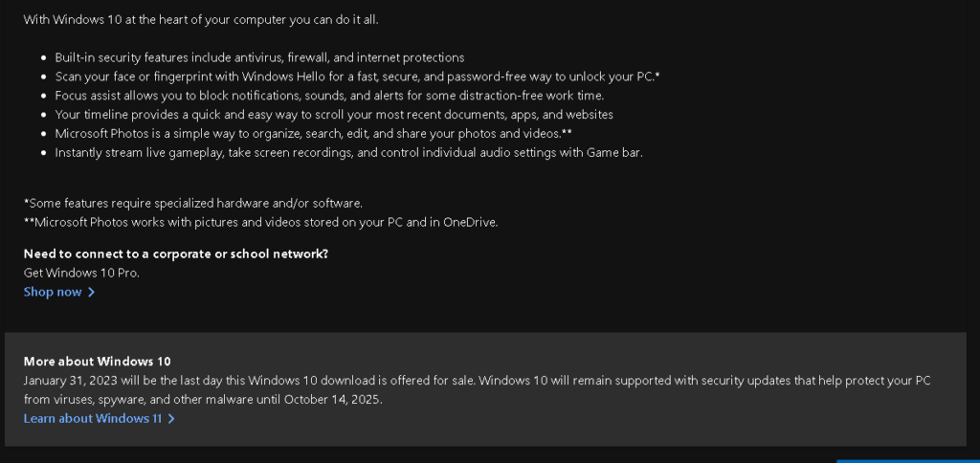The image size is (980, 463).
Task: Click the chevron arrow beside Shop now
Action: pyautogui.click(x=91, y=292)
